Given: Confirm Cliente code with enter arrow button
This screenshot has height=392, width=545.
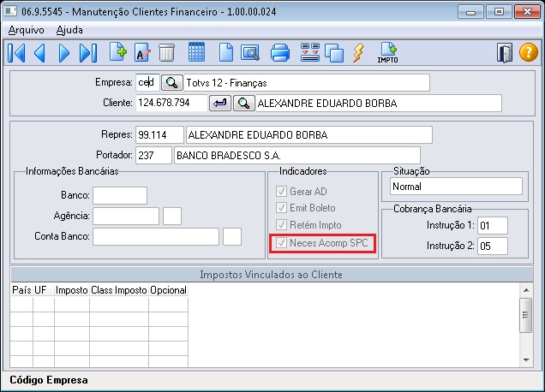Looking at the screenshot, I should click(219, 103).
